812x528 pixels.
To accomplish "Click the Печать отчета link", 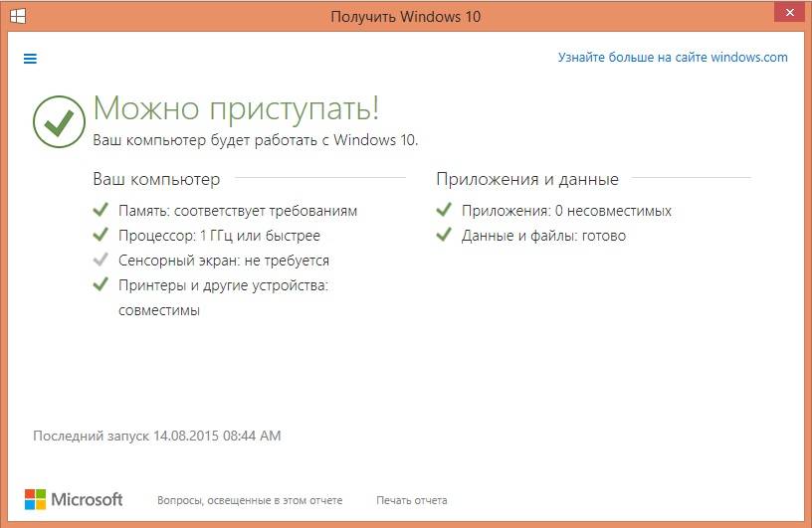I will [x=412, y=500].
